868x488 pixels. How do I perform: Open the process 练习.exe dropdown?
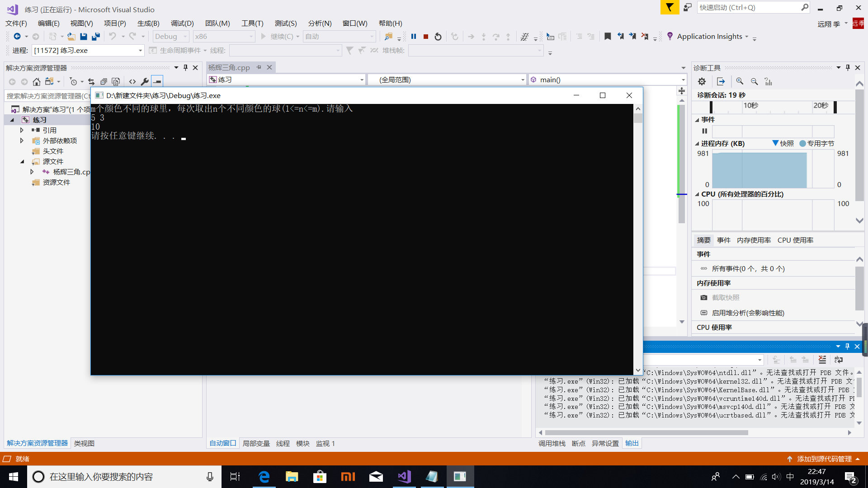pyautogui.click(x=140, y=50)
